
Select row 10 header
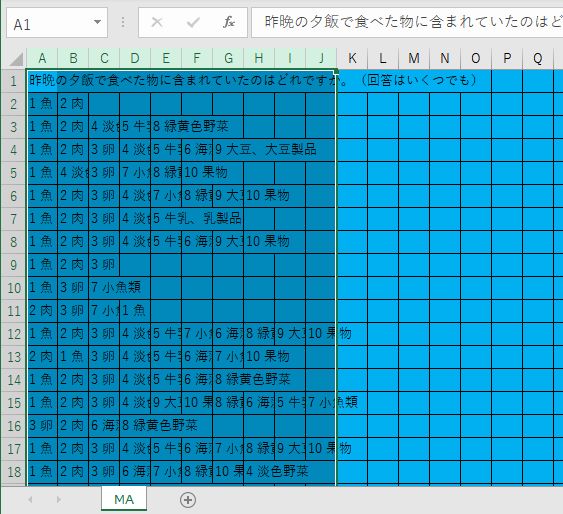(x=14, y=288)
